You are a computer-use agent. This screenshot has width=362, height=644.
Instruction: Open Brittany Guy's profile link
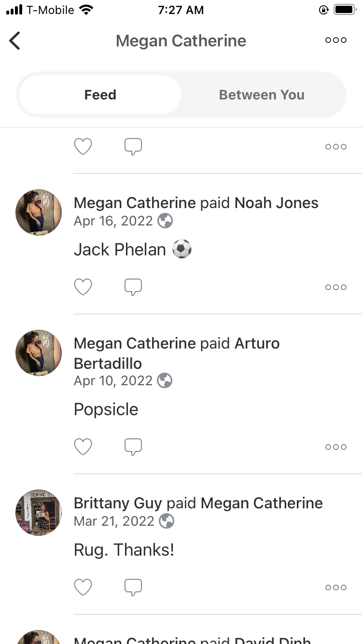tap(117, 503)
